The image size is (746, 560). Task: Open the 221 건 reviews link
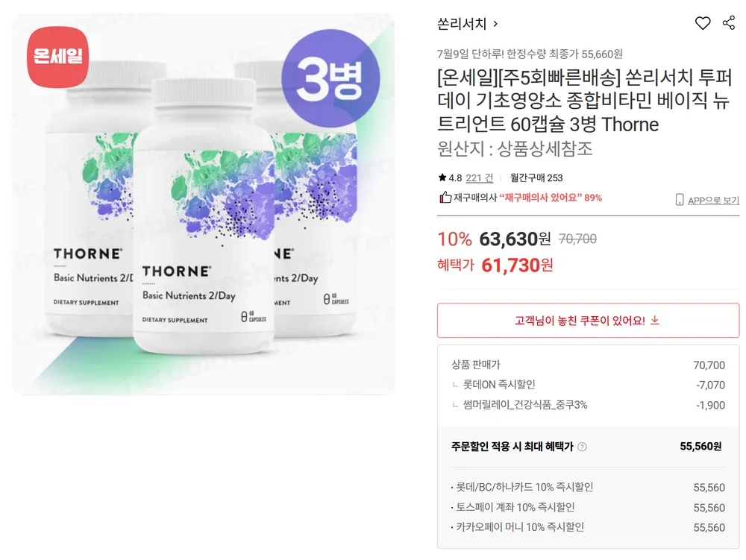click(479, 177)
